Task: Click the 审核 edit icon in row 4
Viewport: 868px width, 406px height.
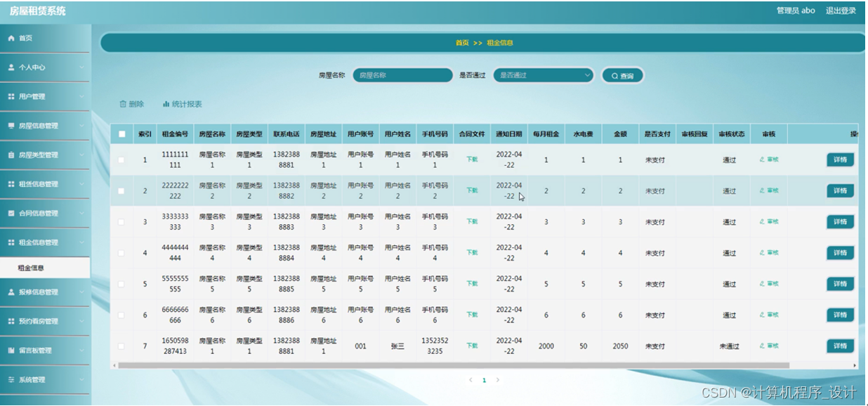Action: [x=762, y=253]
